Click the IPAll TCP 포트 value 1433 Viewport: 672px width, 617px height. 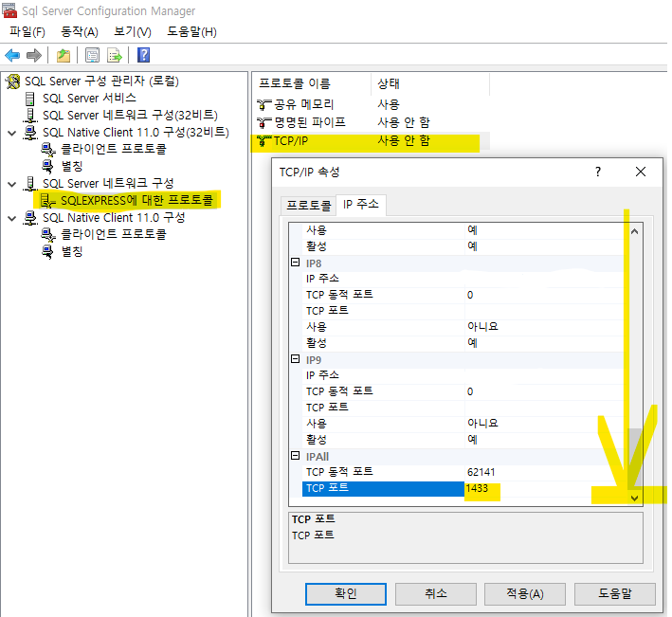(x=478, y=488)
